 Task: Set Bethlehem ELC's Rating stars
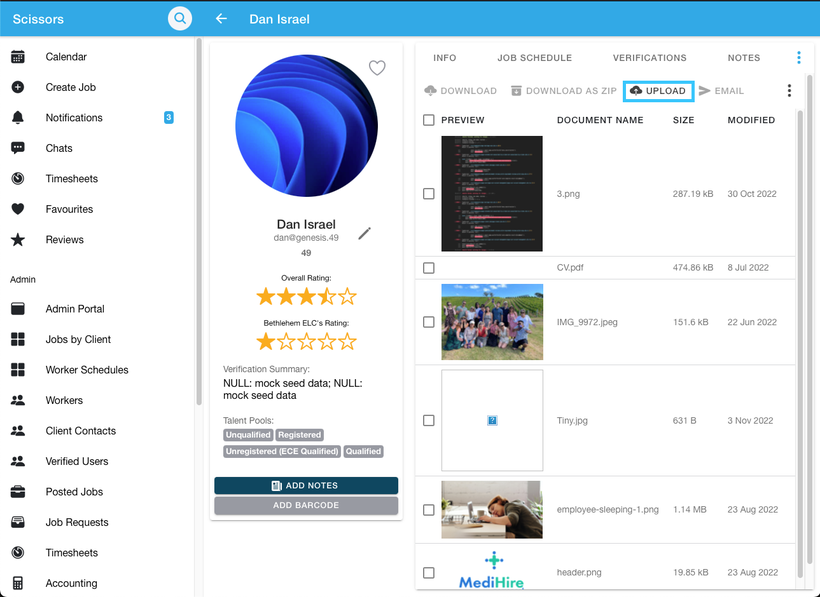pos(306,342)
